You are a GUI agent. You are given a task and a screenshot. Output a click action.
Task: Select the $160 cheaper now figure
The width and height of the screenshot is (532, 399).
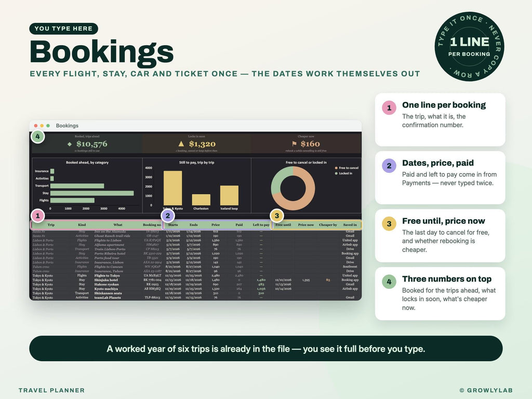point(310,144)
